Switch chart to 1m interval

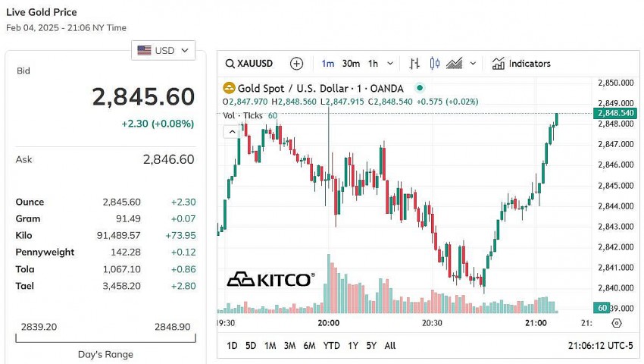click(x=327, y=64)
